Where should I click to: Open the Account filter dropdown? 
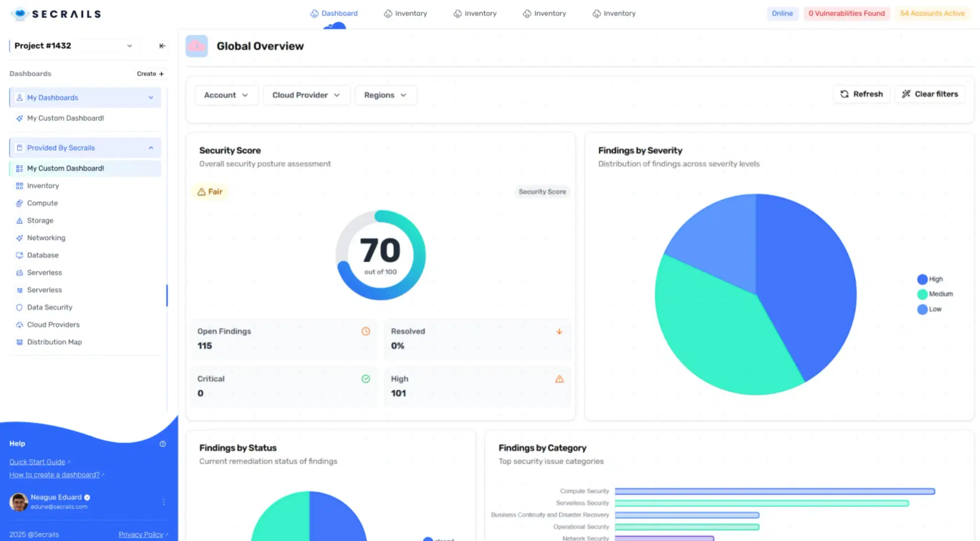tap(226, 95)
